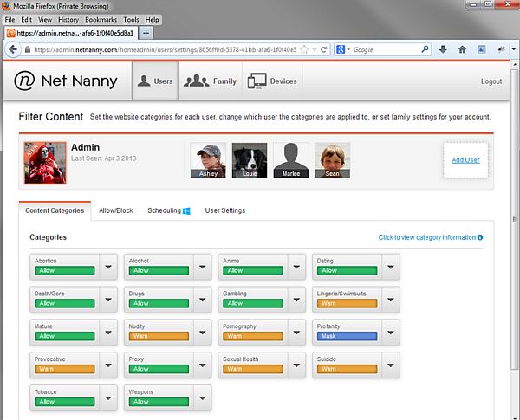Open the downloads arrow icon
Image resolution: width=520 pixels, height=420 pixels.
[x=443, y=49]
